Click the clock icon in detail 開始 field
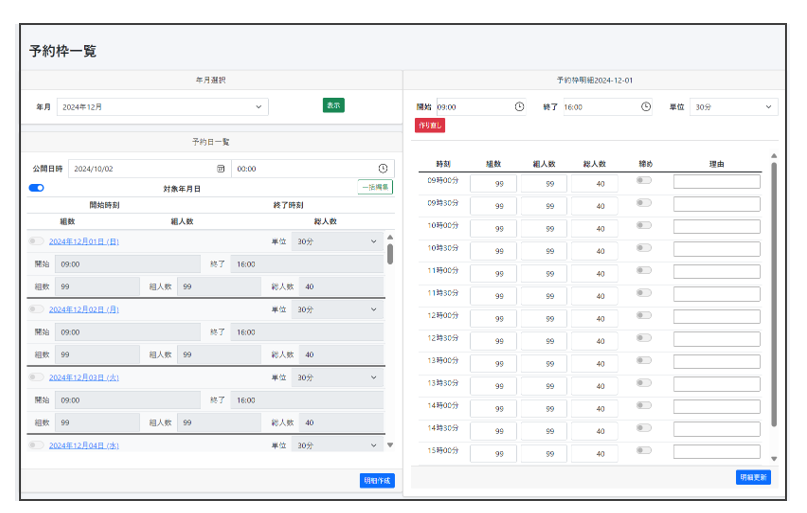This screenshot has width=807, height=513. (519, 107)
